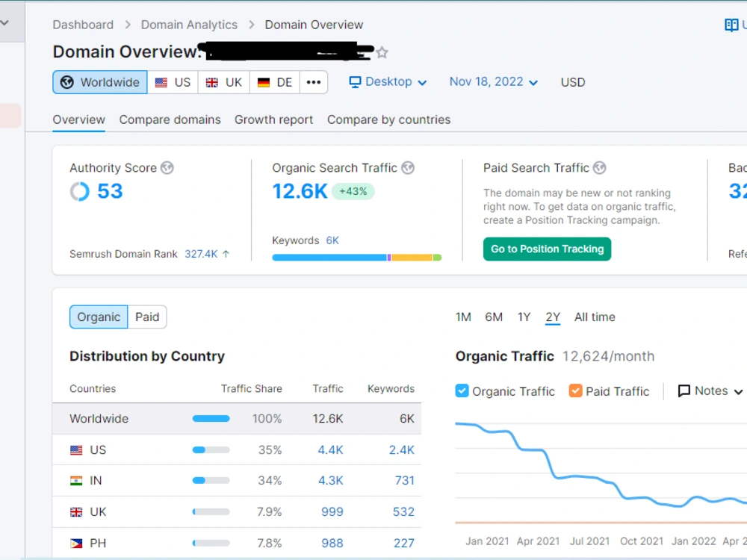Click the Semrush Domain Rank 327.4K link
Image resolution: width=747 pixels, height=560 pixels.
click(x=201, y=254)
